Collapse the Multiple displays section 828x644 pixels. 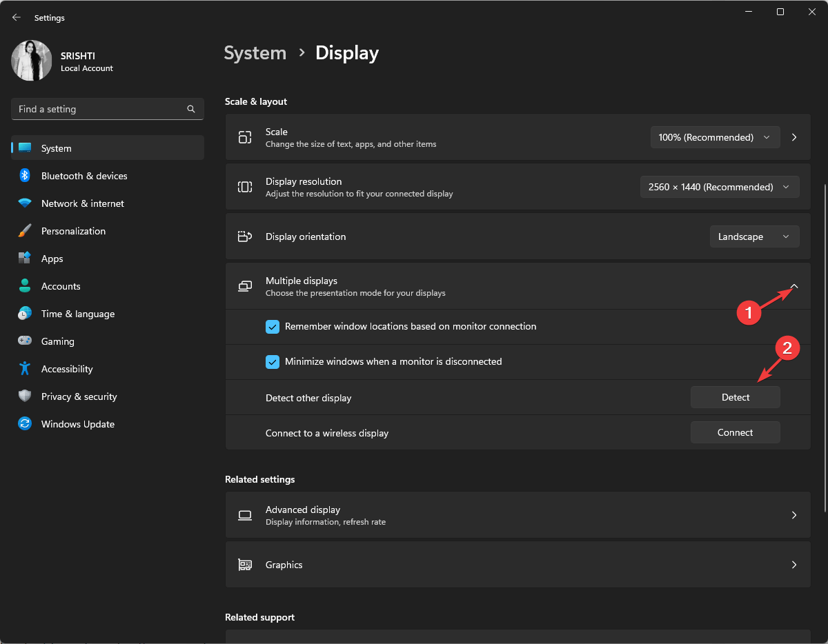pyautogui.click(x=793, y=285)
